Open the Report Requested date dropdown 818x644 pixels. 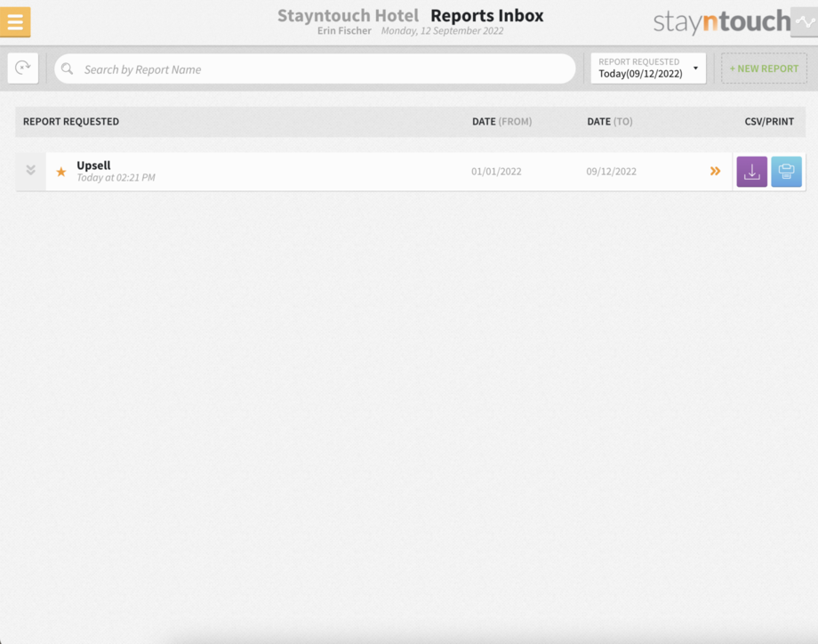tap(648, 68)
